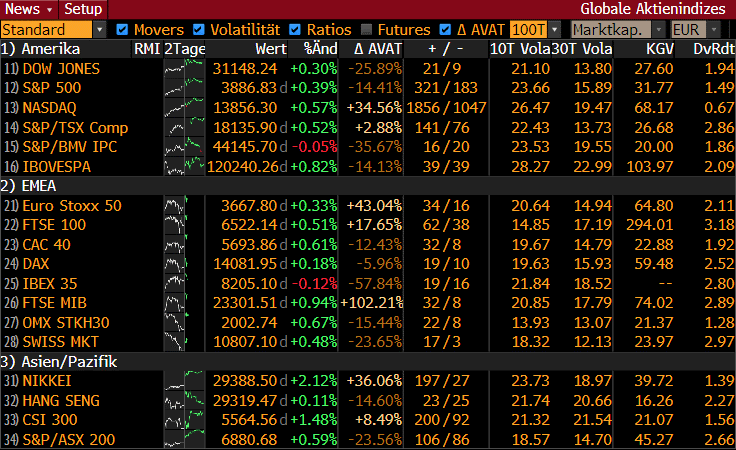Open the CAC 40 index
The image size is (736, 450).
46,244
